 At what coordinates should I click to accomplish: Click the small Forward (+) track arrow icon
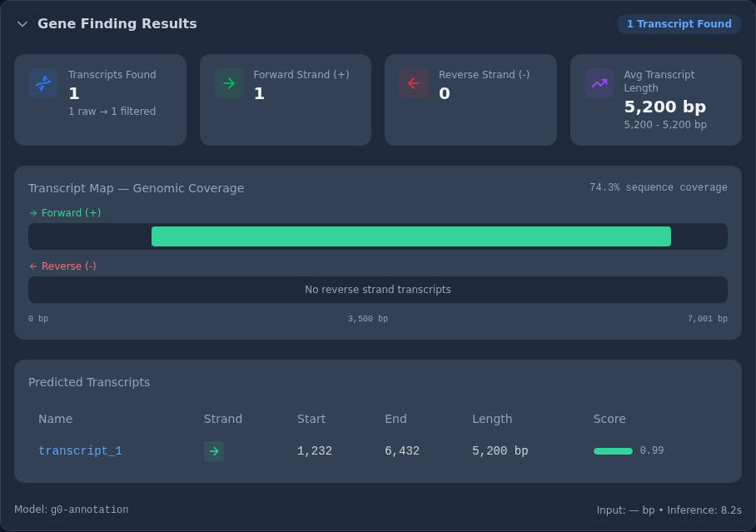click(x=33, y=212)
